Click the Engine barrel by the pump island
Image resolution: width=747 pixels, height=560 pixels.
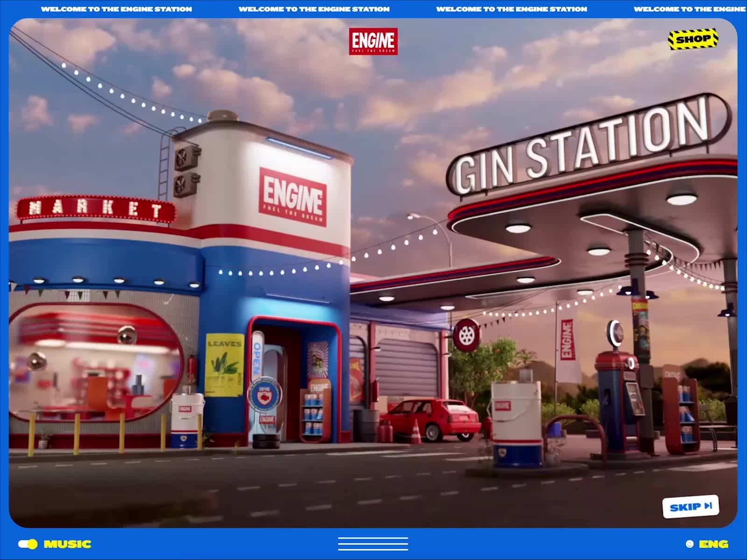[x=517, y=423]
